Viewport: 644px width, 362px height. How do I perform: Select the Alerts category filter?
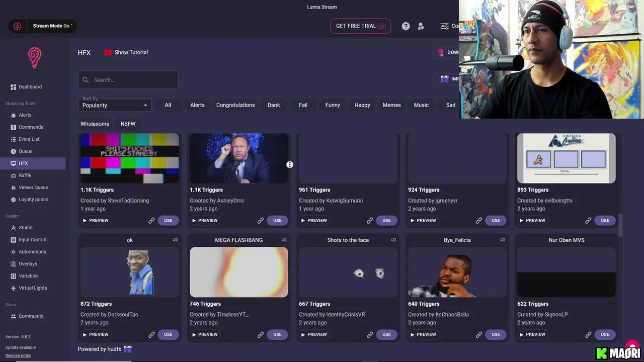click(x=197, y=105)
